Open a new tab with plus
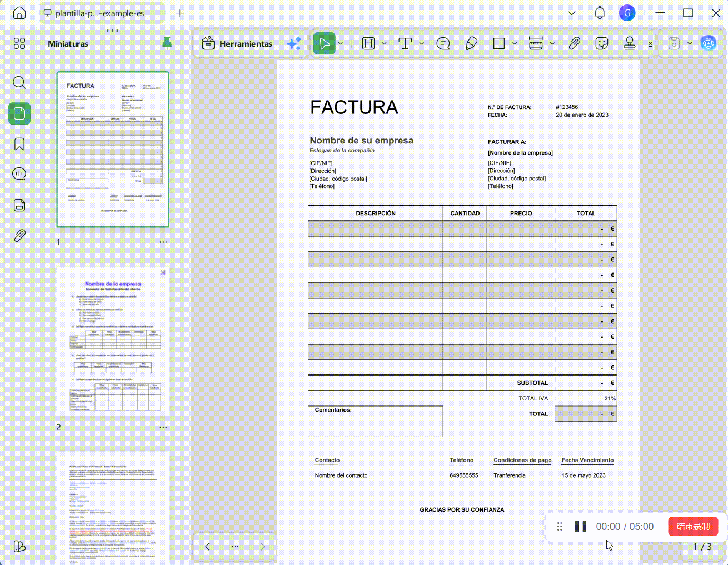The height and width of the screenshot is (565, 728). coord(179,13)
